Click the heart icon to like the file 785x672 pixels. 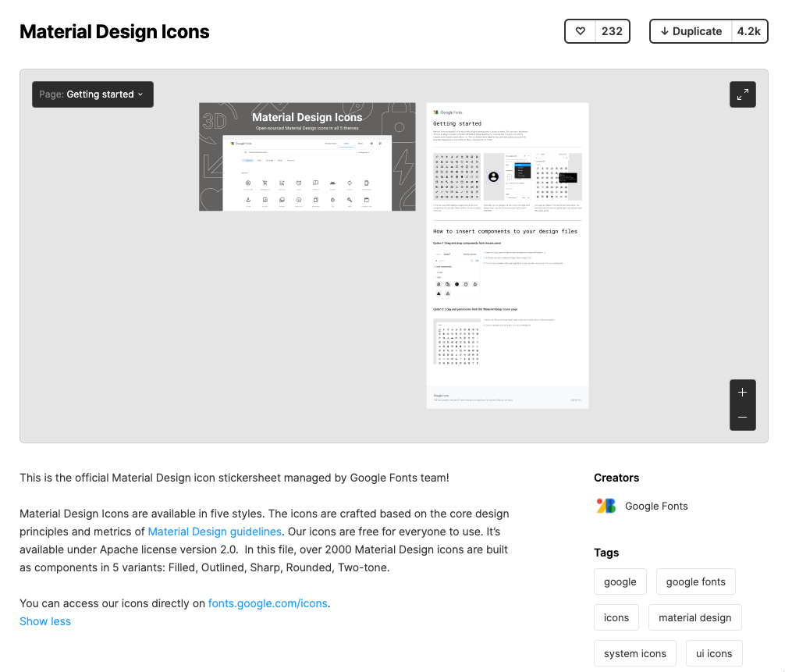(x=581, y=31)
